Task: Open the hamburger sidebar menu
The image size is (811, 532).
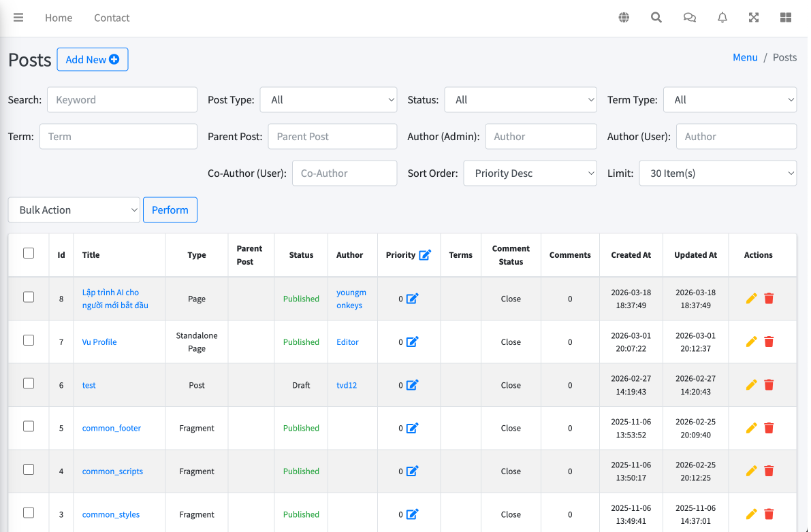Action: (18, 18)
